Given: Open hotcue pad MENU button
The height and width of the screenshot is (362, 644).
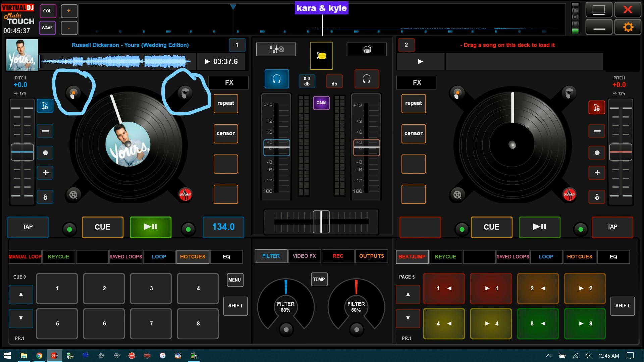Looking at the screenshot, I should click(x=235, y=280).
